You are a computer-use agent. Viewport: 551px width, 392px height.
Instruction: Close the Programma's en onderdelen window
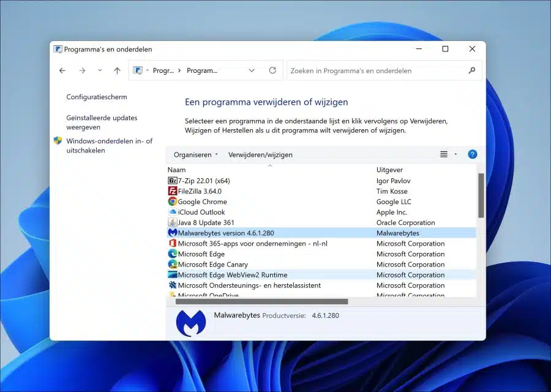472,49
